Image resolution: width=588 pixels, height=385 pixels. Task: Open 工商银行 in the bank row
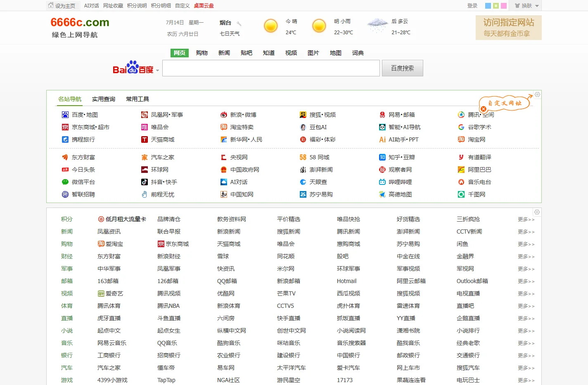(x=109, y=355)
